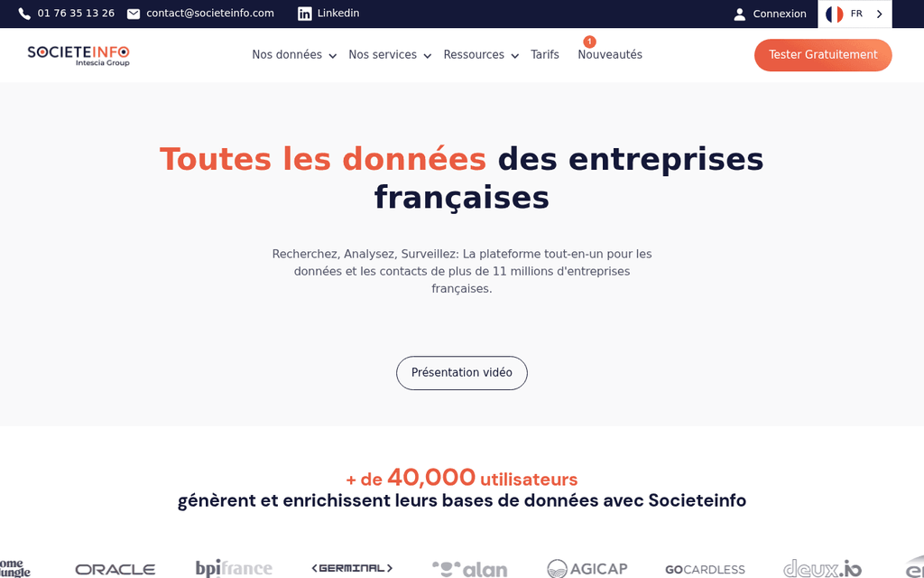Click the "génèrent et enrichissent" subtitle line
This screenshot has height=578, width=924.
pyautogui.click(x=461, y=500)
